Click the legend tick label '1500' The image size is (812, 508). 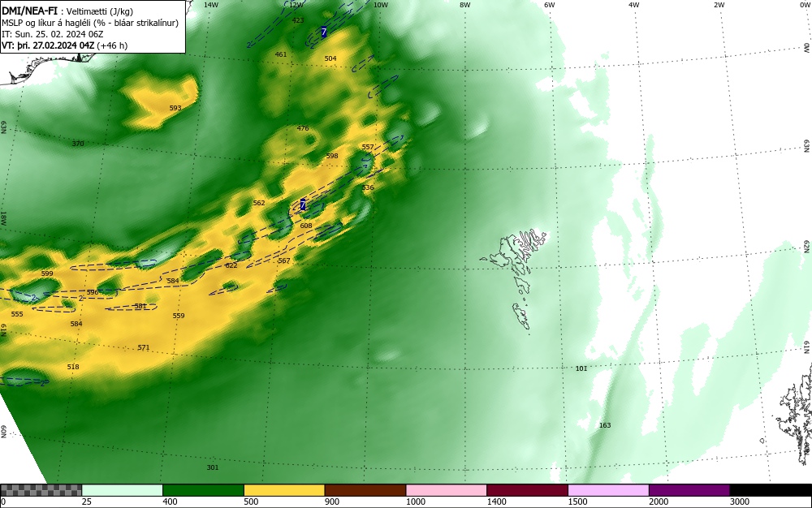[x=578, y=502]
